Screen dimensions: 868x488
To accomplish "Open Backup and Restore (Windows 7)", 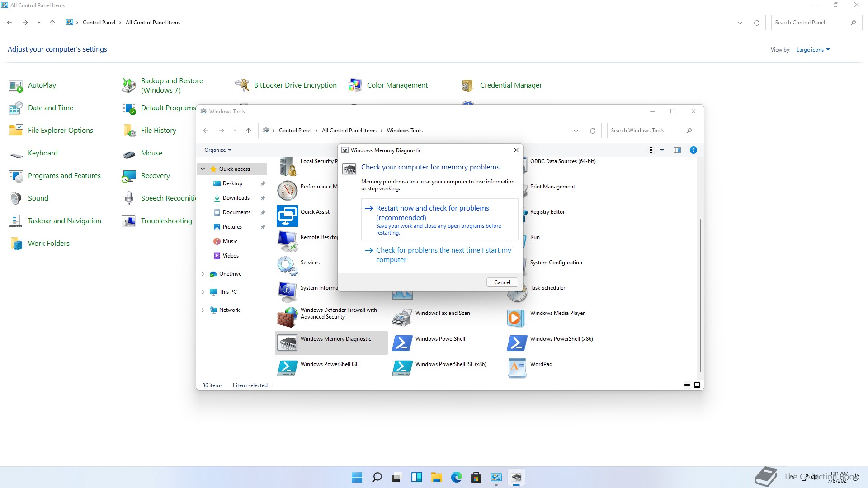I will coord(163,85).
